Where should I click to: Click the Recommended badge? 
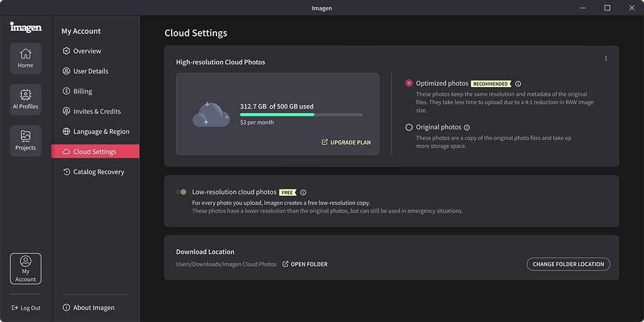pyautogui.click(x=491, y=84)
